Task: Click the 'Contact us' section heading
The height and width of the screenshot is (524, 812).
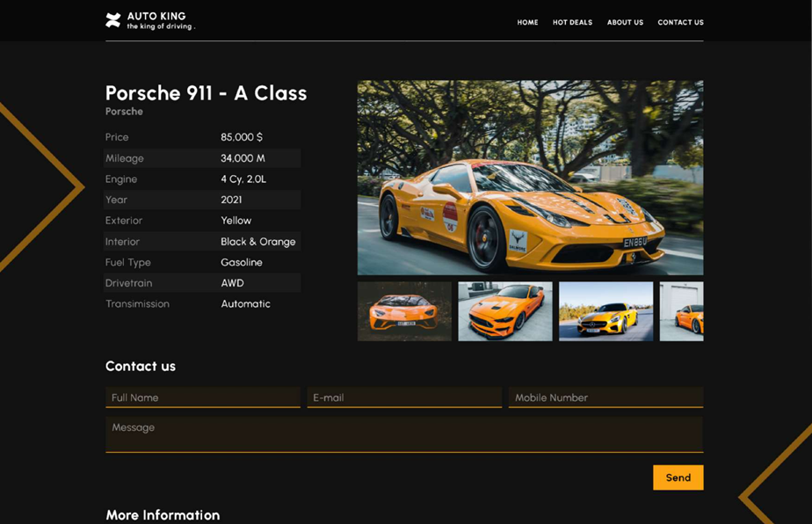Action: (x=141, y=367)
